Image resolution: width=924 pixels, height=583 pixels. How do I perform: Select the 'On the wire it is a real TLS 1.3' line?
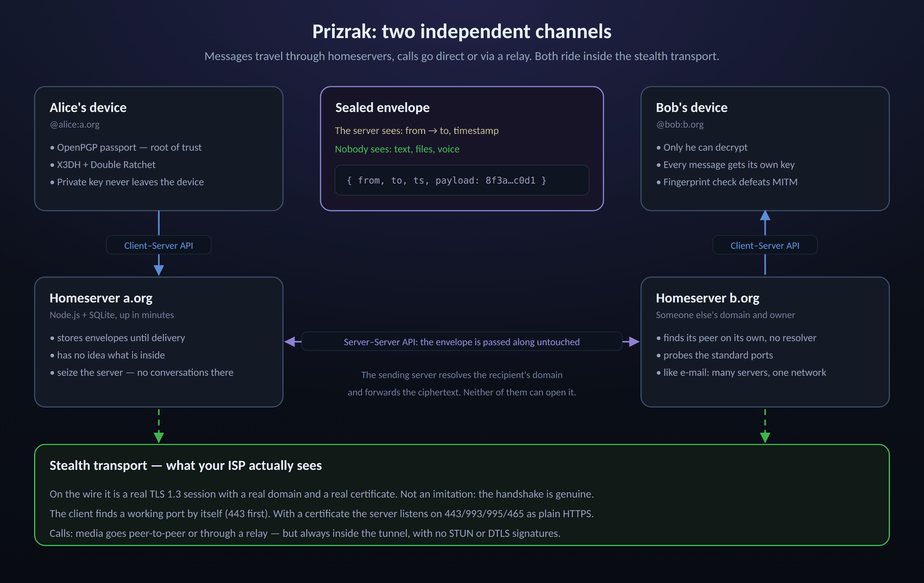tap(322, 494)
